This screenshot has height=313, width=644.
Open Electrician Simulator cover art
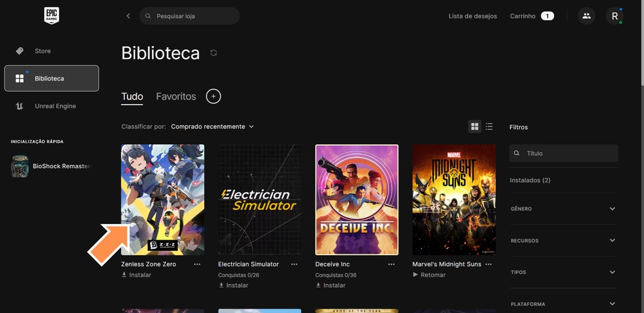[260, 200]
